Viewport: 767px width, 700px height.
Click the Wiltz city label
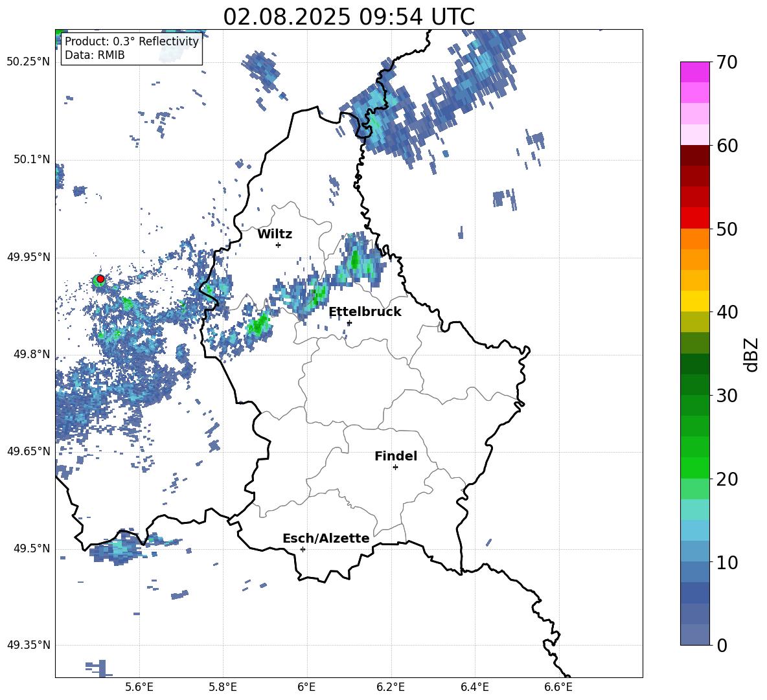point(275,234)
